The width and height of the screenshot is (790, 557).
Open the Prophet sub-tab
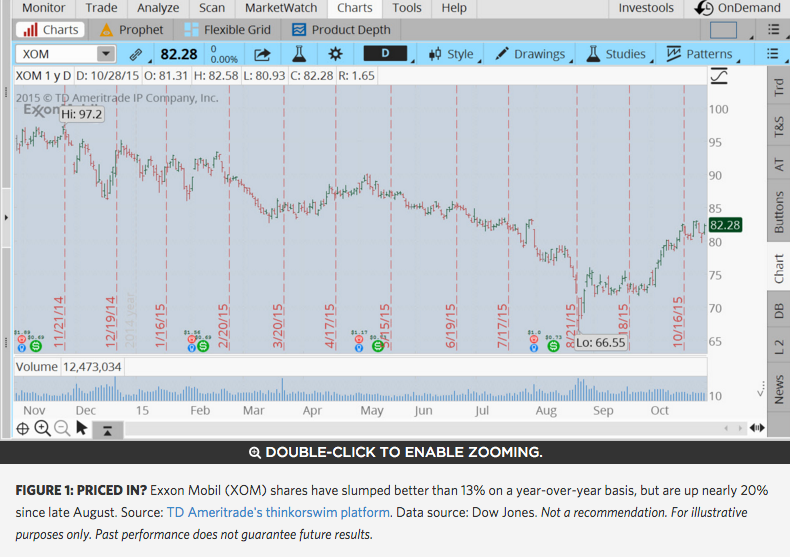131,30
